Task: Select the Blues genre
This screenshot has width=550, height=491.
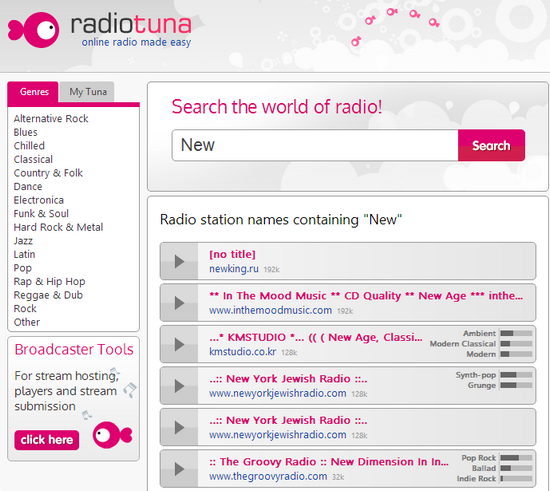Action: click(x=25, y=132)
